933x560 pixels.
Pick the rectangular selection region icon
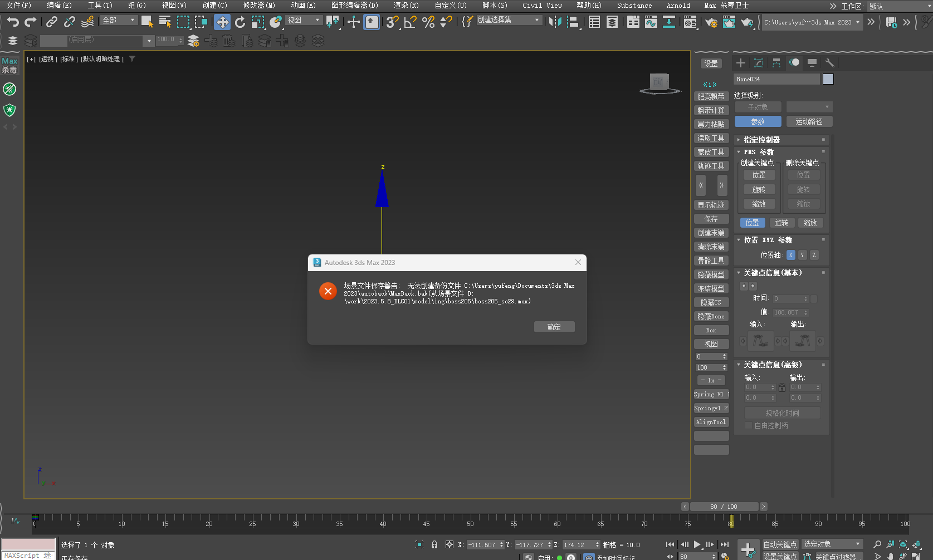pos(183,22)
